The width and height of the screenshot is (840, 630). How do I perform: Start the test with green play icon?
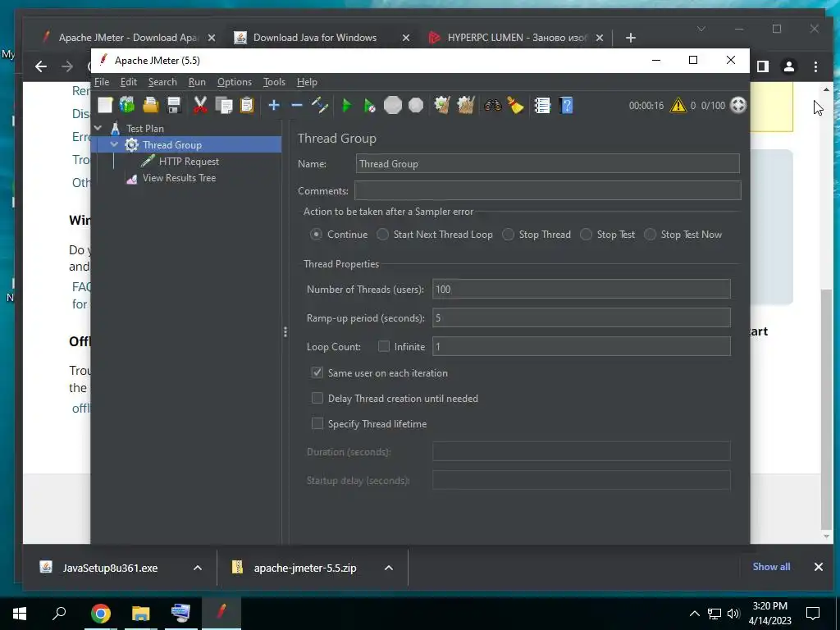347,105
